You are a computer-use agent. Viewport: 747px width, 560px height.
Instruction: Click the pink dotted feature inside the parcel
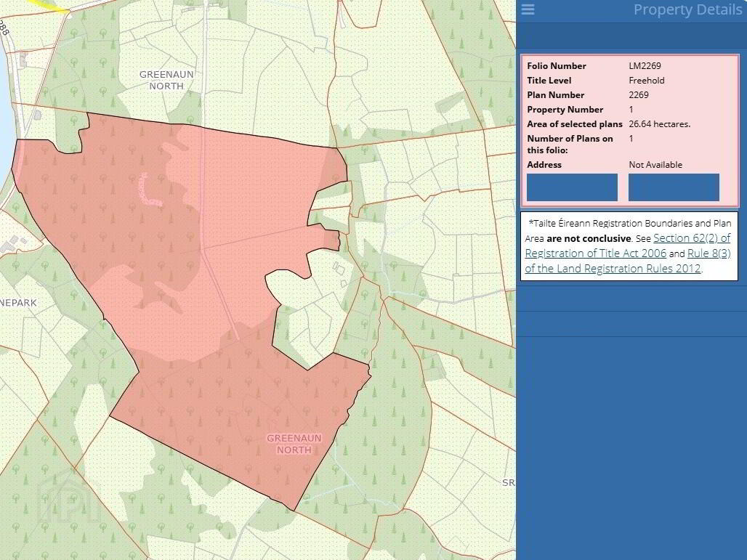[148, 192]
